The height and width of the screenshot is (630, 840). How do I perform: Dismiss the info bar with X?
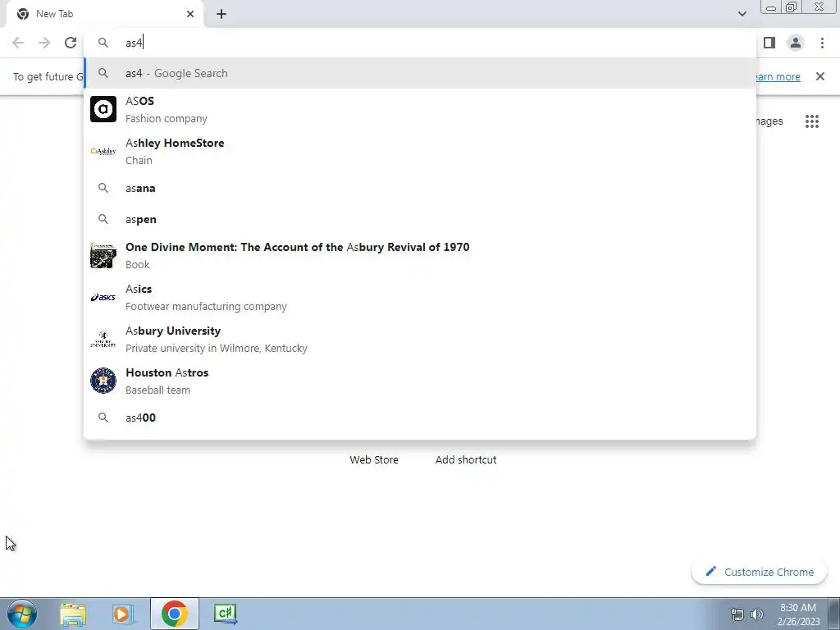point(819,76)
